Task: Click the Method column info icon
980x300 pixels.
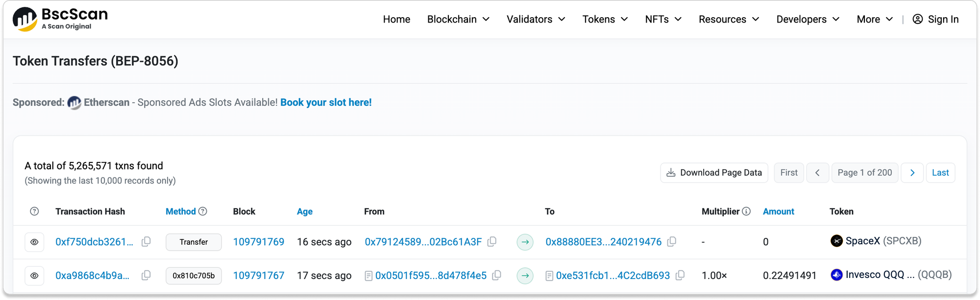Action: click(203, 211)
